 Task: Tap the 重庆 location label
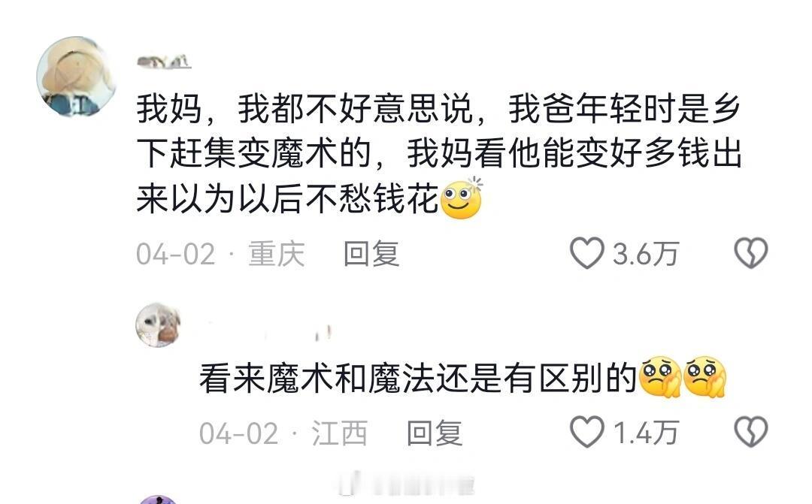pos(276,254)
